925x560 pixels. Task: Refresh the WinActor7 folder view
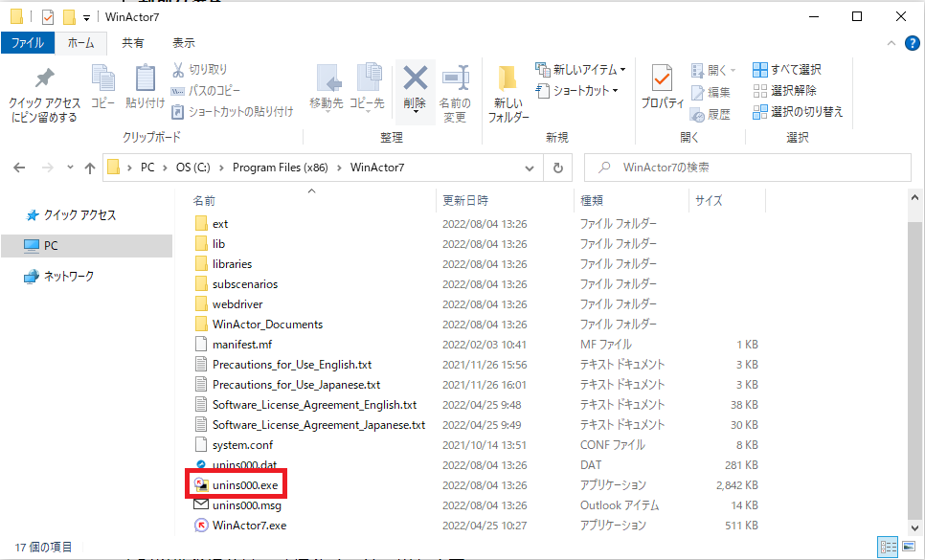tap(558, 168)
